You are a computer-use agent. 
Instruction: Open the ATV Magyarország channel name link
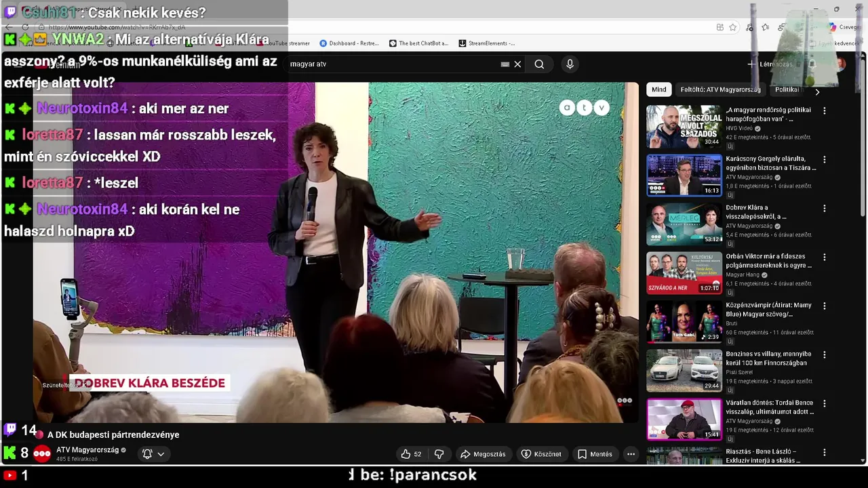pos(87,450)
